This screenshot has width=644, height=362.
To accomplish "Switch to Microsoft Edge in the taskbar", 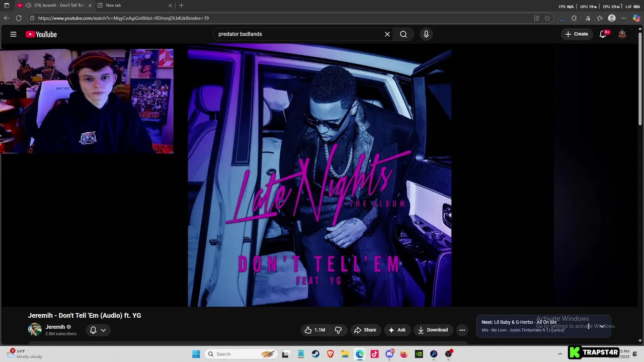I will click(x=360, y=354).
